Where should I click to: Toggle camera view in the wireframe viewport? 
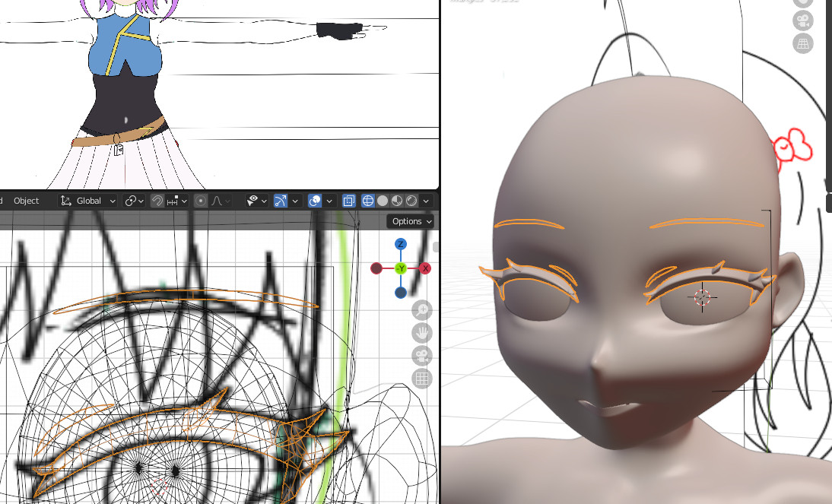point(422,356)
